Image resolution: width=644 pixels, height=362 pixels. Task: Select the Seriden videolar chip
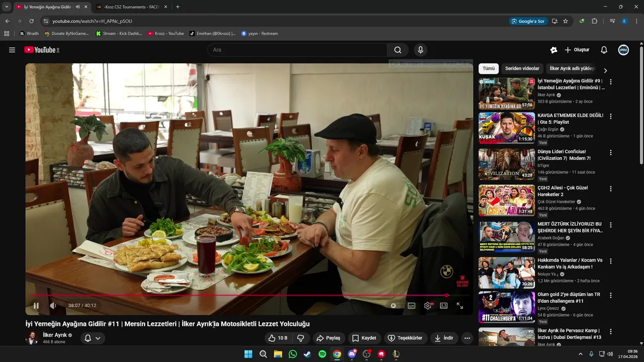click(x=522, y=68)
